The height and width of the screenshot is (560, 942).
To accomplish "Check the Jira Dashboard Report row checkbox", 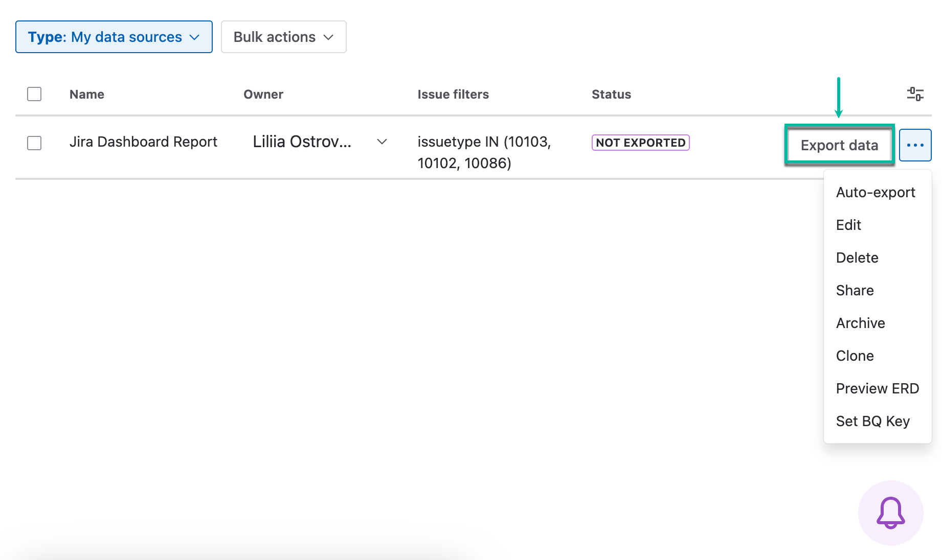I will (34, 143).
